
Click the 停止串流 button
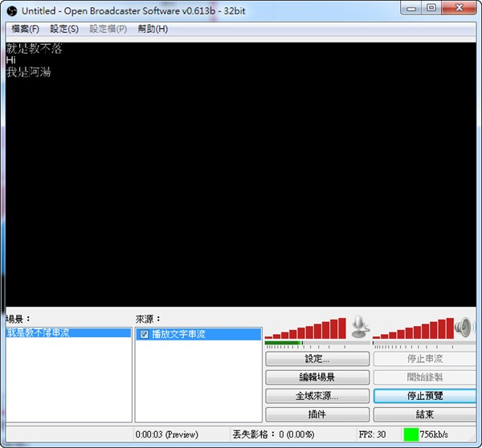tap(425, 359)
